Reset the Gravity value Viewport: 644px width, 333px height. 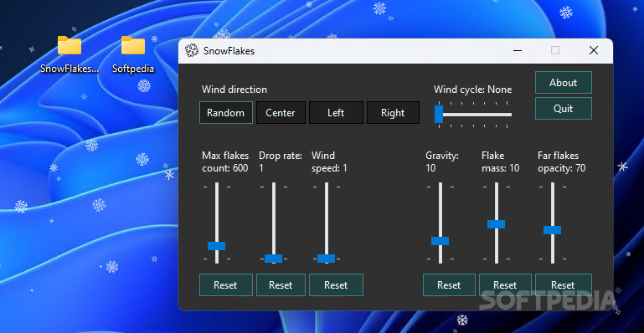(x=449, y=285)
